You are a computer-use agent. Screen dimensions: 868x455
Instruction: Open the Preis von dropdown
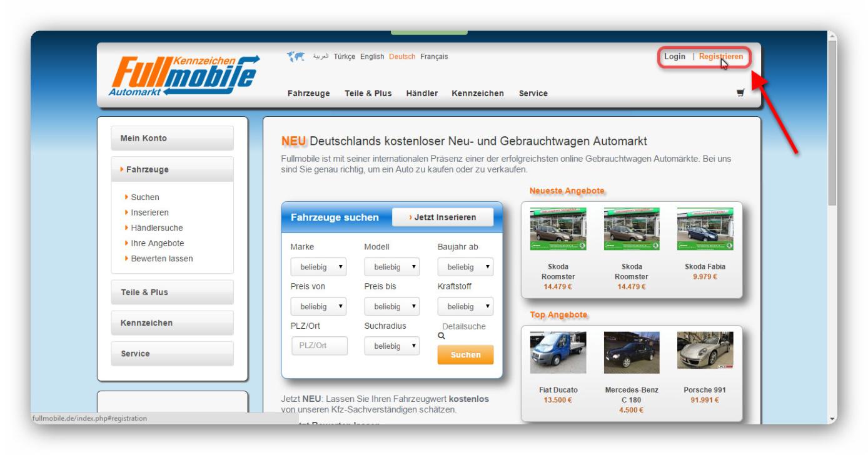click(318, 307)
